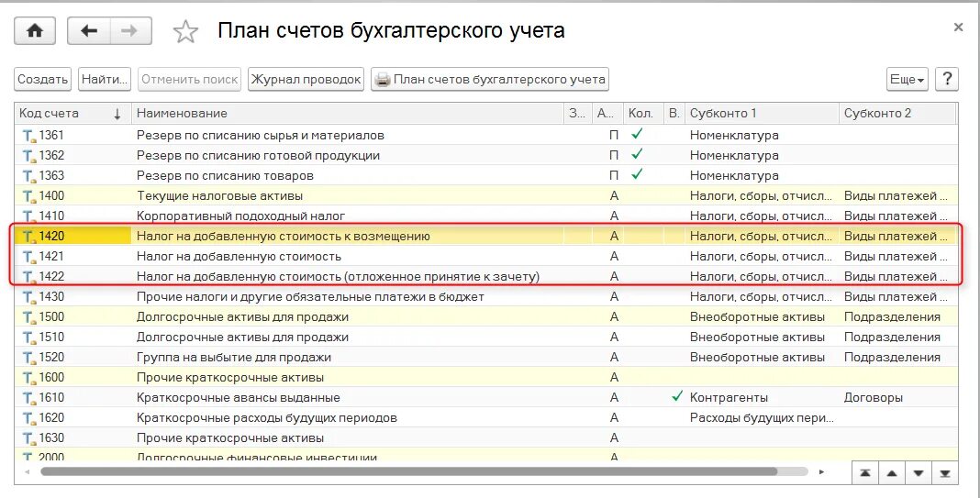980x498 pixels.
Task: Click account icon of row 1363
Action: click(x=28, y=175)
